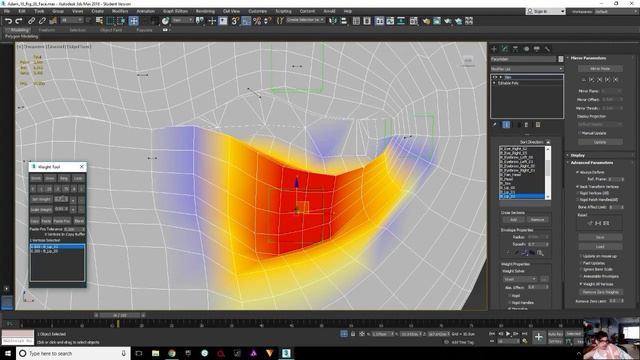Viewport: 640px width, 360px height.
Task: Click the Pin Stack icon below modifier stack
Action: coord(495,125)
